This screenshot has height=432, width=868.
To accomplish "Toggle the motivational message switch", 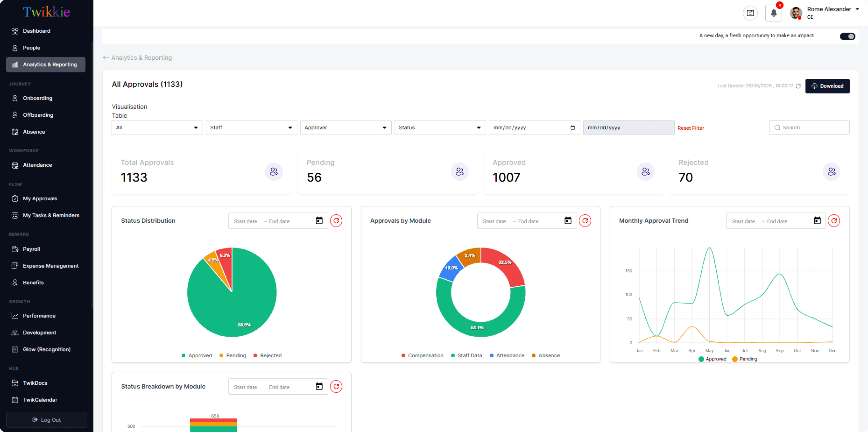I will (847, 36).
